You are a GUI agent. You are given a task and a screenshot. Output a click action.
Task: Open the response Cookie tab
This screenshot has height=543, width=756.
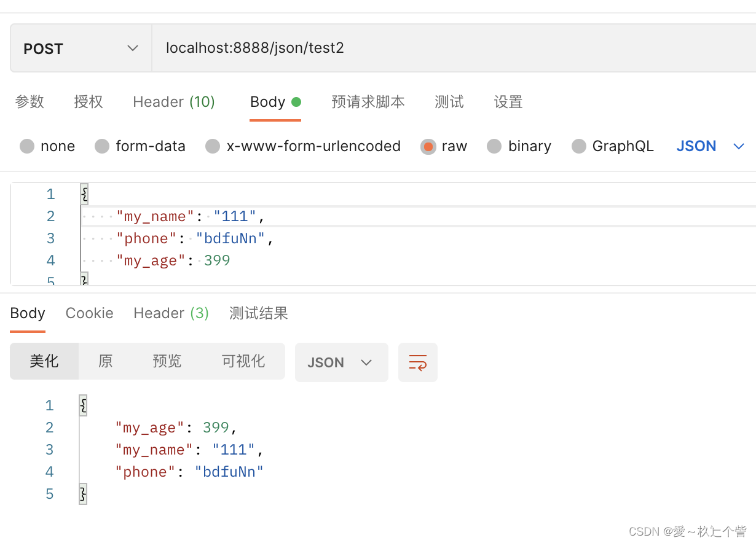pos(90,313)
